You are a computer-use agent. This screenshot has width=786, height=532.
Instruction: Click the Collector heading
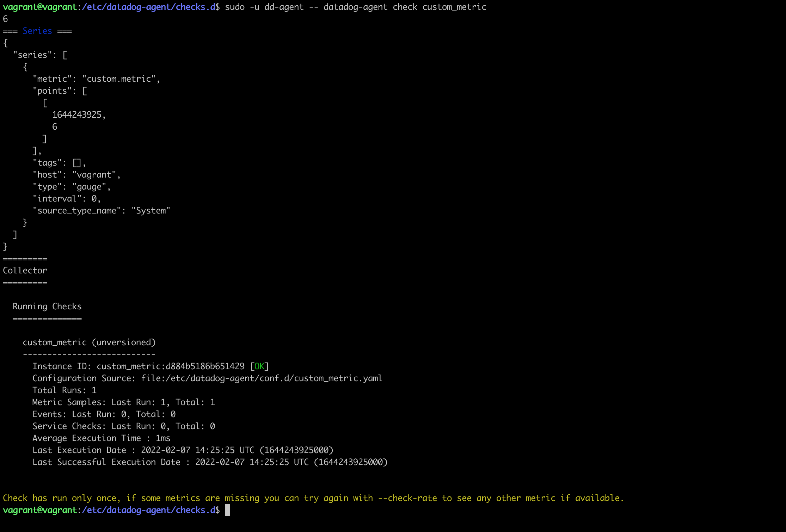25,271
